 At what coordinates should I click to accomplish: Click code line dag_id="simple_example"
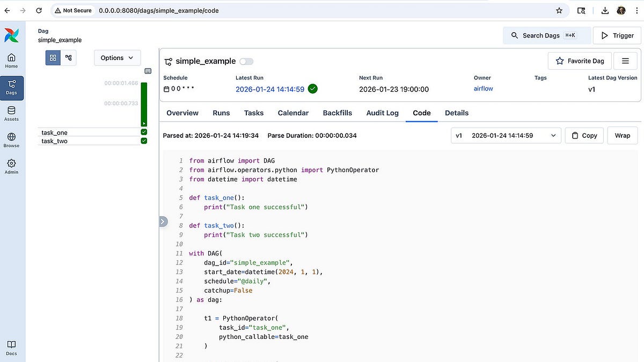point(248,262)
